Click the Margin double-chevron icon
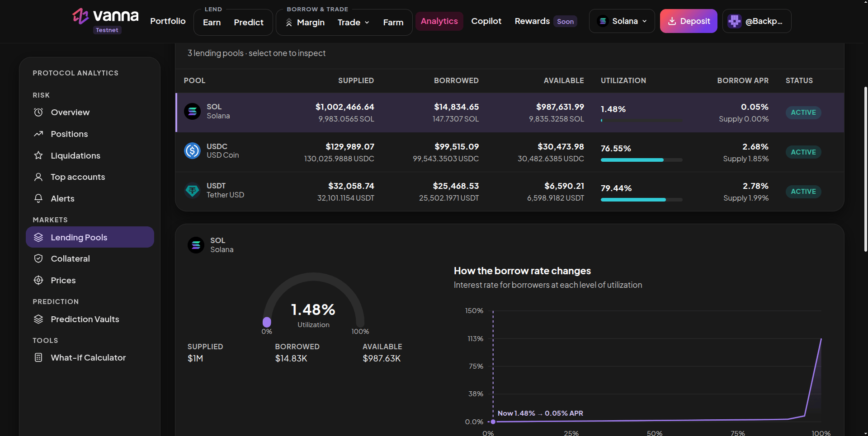This screenshot has width=868, height=436. click(289, 23)
